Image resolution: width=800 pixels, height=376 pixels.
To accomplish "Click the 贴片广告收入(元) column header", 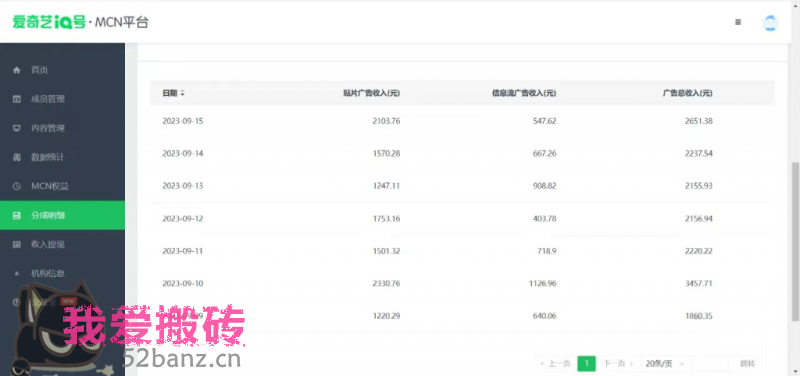I will point(371,93).
